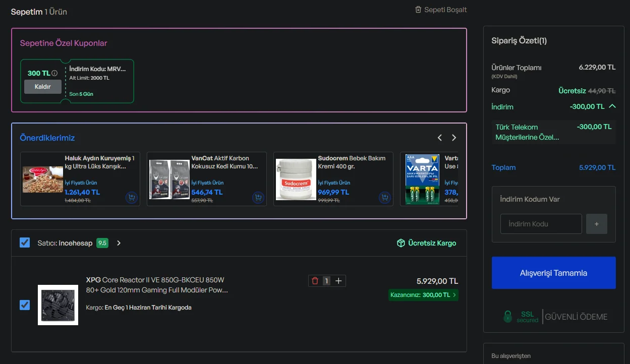Click the Son 5 Gün coupon expiry text
The height and width of the screenshot is (364, 630).
click(x=81, y=94)
